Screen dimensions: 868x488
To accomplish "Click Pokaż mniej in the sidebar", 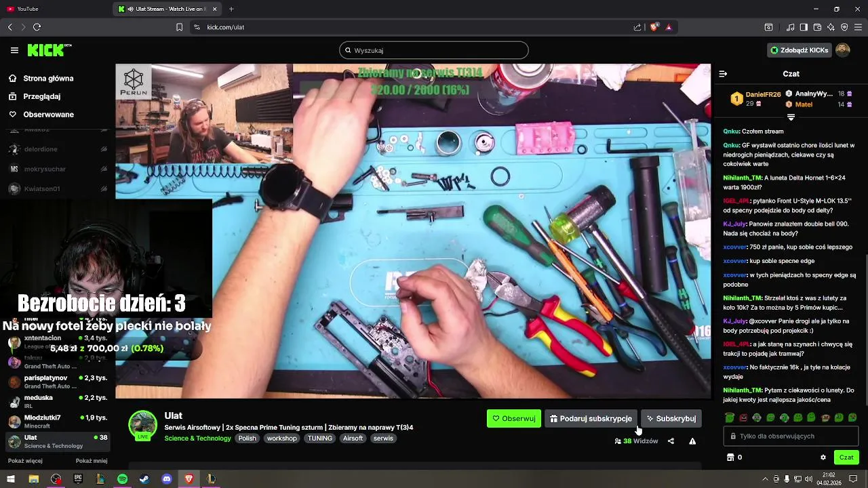I will click(92, 461).
